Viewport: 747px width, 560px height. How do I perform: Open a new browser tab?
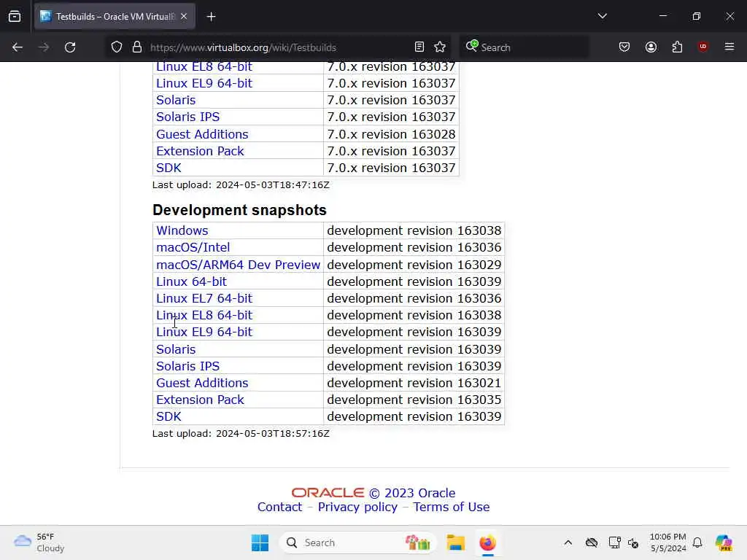pos(211,17)
